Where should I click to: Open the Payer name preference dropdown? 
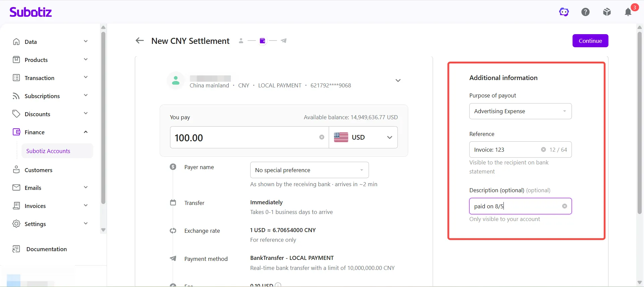tap(309, 170)
